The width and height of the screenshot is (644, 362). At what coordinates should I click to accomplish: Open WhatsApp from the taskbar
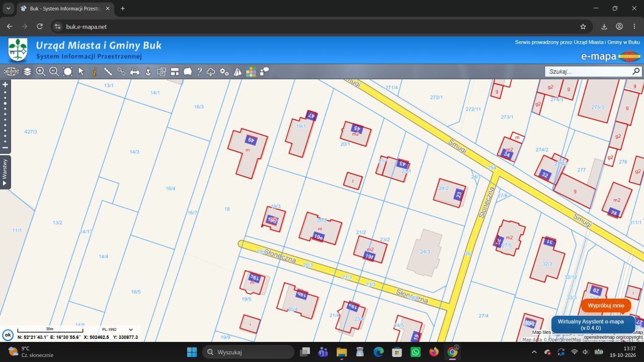416,352
